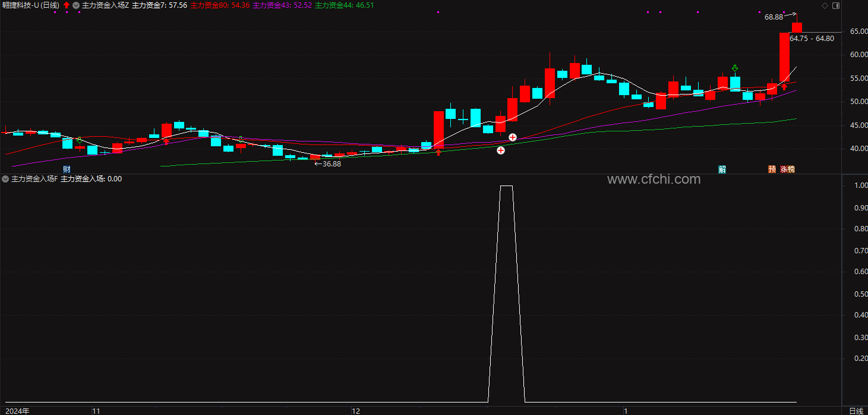Click the 涨 marker below last candles
This screenshot has height=415, width=868.
coord(784,169)
